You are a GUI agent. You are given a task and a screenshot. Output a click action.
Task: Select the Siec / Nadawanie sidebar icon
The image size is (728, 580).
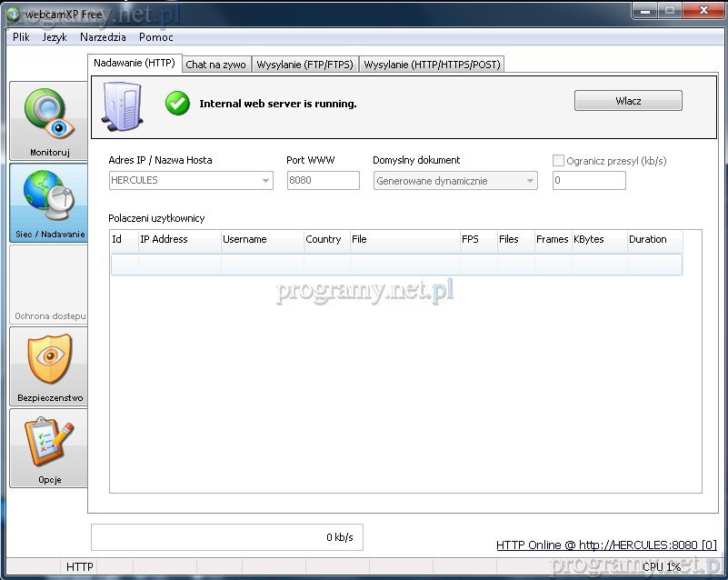click(49, 203)
